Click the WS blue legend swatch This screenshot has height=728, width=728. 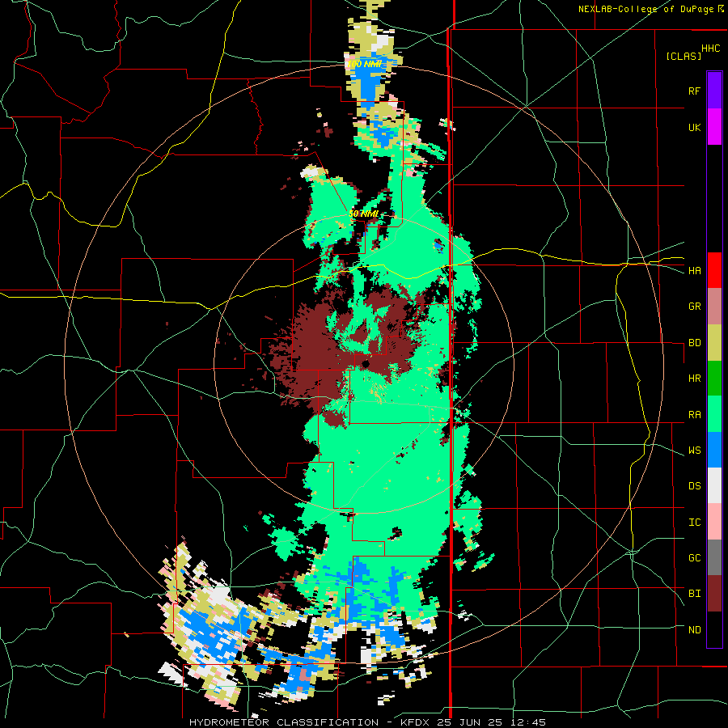[x=714, y=450]
